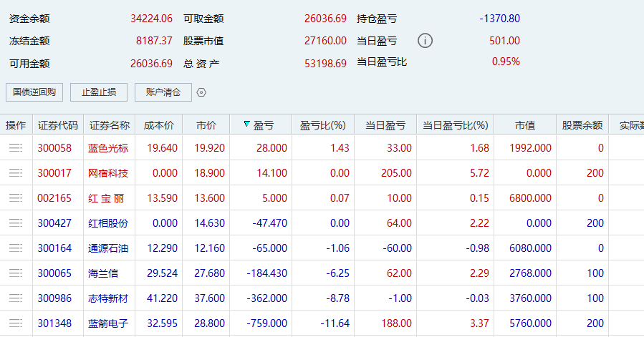The height and width of the screenshot is (337, 644).
Task: Click the operations icon for 志特新材 row
Action: pyautogui.click(x=16, y=298)
